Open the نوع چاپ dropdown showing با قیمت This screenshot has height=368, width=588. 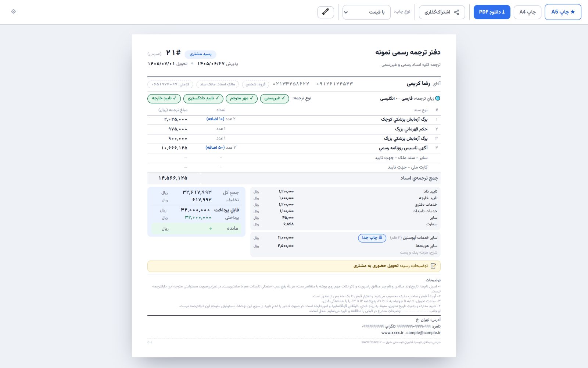click(366, 12)
